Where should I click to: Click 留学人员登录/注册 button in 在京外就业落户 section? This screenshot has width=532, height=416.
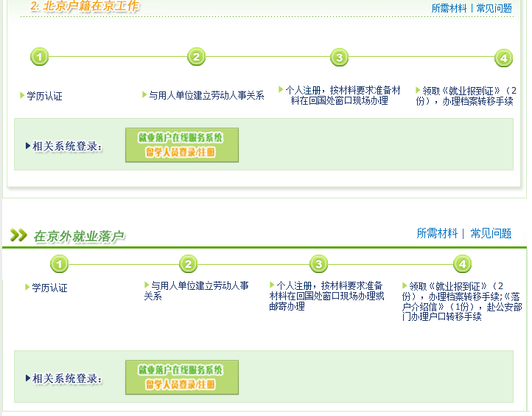click(x=181, y=384)
